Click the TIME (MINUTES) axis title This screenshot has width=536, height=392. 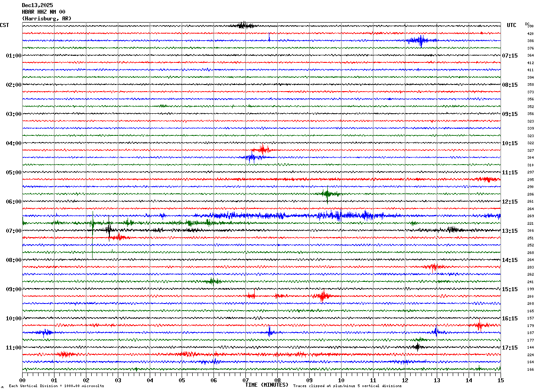click(267, 385)
